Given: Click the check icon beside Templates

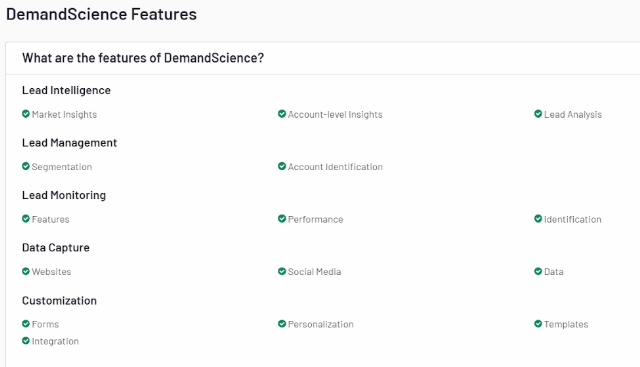Looking at the screenshot, I should coord(538,323).
